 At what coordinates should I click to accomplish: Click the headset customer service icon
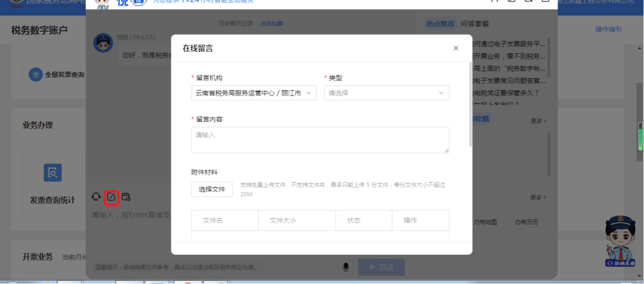tap(96, 197)
